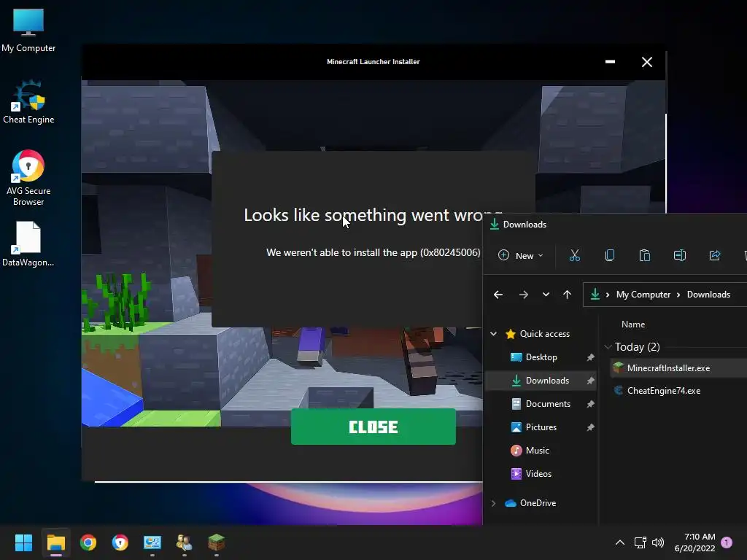Launch Google Chrome from the taskbar

(88, 542)
